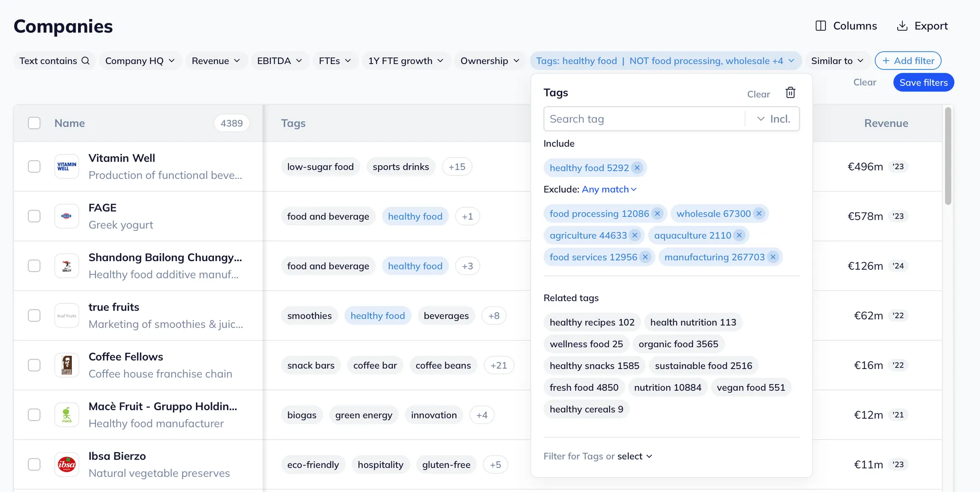980x492 pixels.
Task: Open the Incl. mode dropdown
Action: (x=773, y=119)
